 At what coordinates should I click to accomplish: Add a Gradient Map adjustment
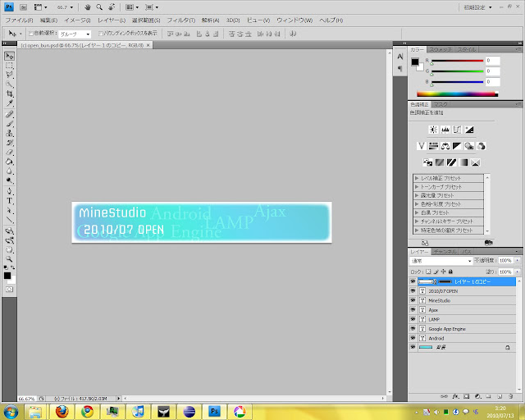click(x=463, y=162)
